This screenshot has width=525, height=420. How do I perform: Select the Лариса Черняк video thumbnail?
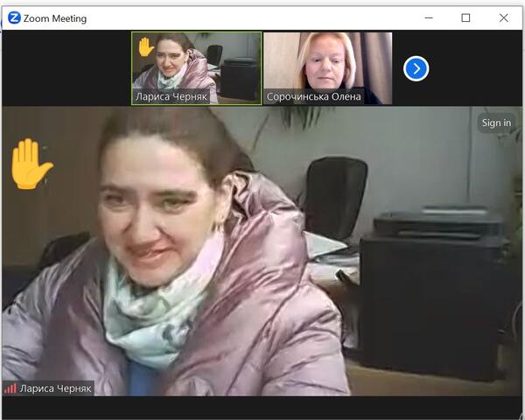click(197, 61)
